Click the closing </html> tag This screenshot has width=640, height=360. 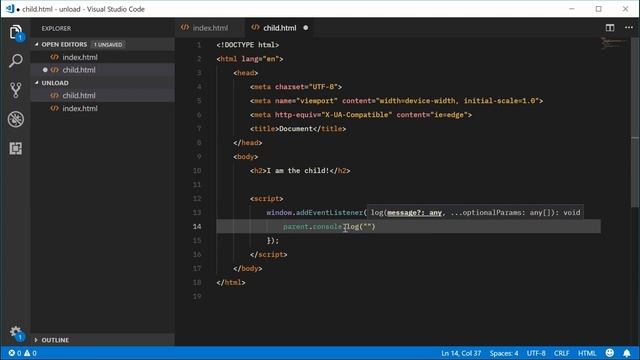231,282
